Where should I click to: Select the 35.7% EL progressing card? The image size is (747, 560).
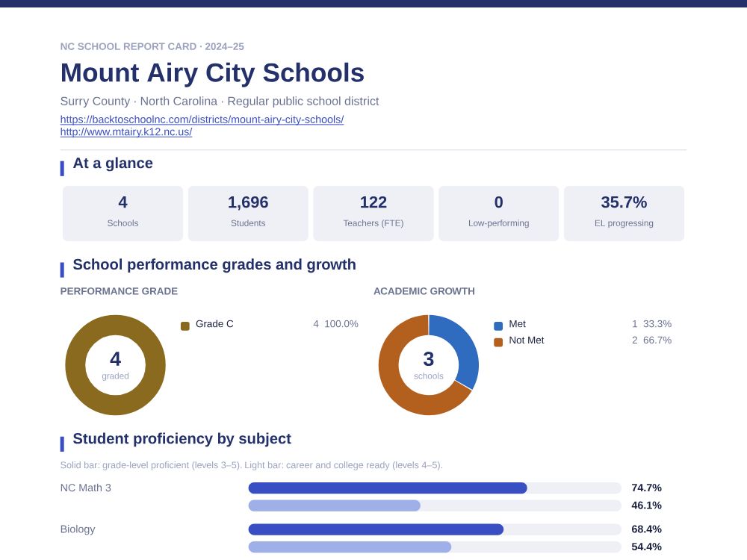tap(624, 214)
